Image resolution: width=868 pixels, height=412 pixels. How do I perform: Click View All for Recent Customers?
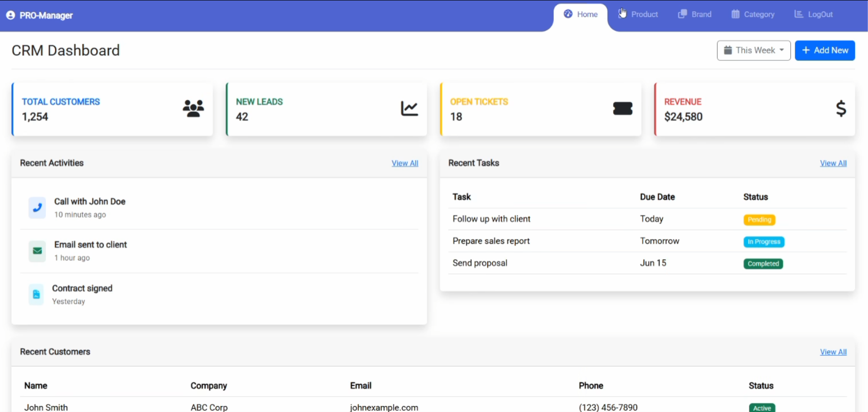[833, 352]
